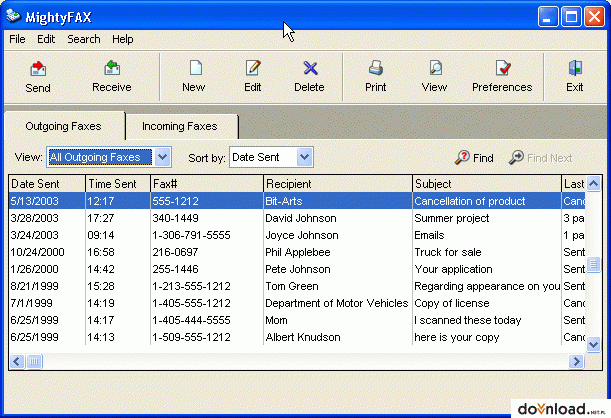
Task: Expand the Sort by dropdown arrow
Action: [304, 157]
